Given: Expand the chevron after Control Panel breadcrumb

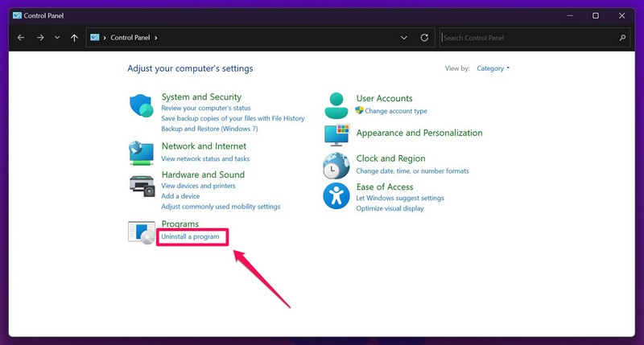Looking at the screenshot, I should pos(155,38).
